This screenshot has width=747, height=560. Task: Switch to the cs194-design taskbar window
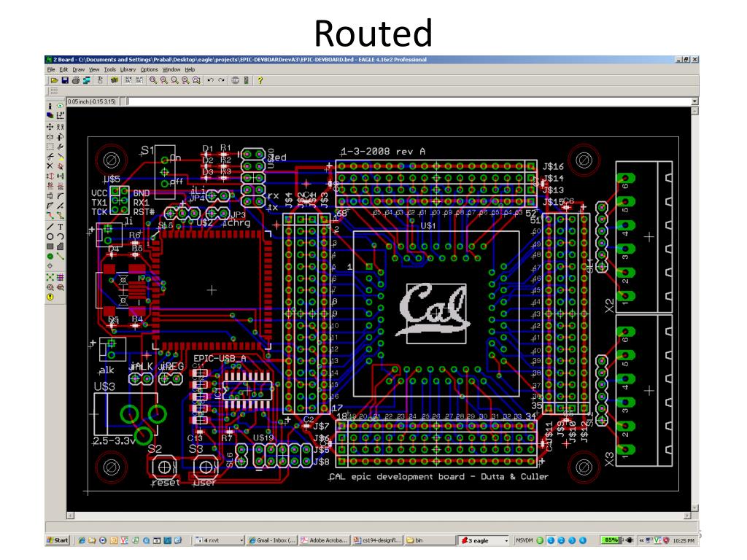tap(377, 540)
